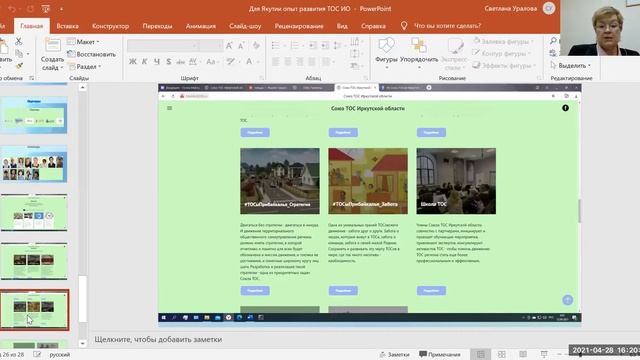Click the numbered list icon
This screenshot has width=640, height=360.
(x=295, y=45)
